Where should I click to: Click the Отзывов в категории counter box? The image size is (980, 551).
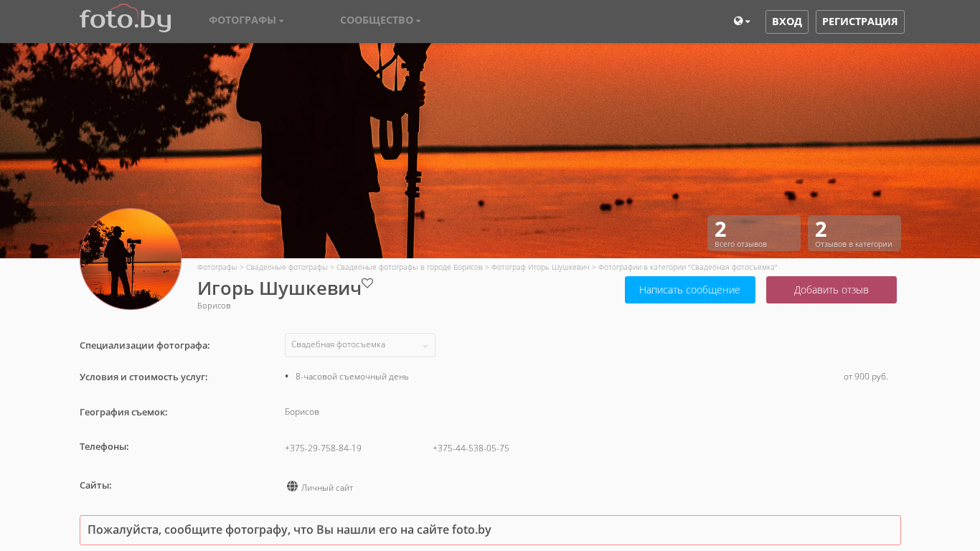pyautogui.click(x=854, y=233)
